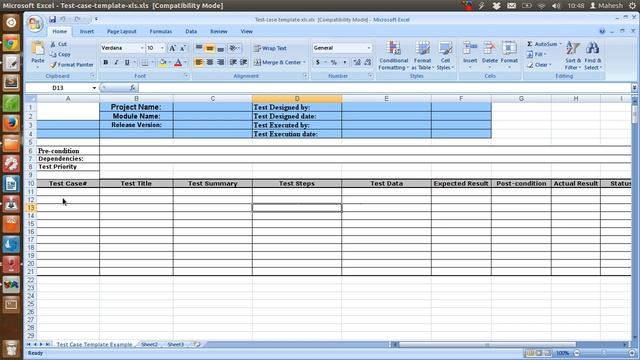640x360 pixels.
Task: Align text to the bottom
Action: point(220,48)
